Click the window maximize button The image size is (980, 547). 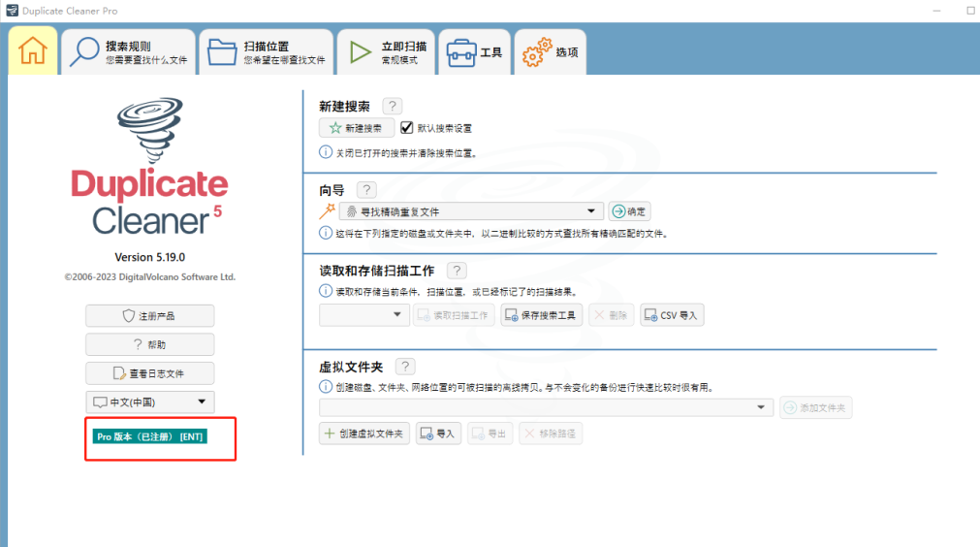click(x=971, y=11)
